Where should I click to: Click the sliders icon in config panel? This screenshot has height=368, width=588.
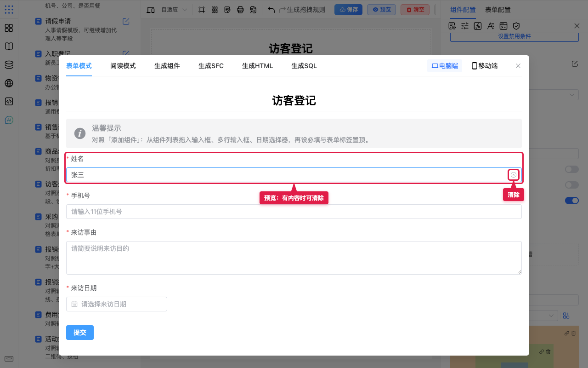pos(465,26)
